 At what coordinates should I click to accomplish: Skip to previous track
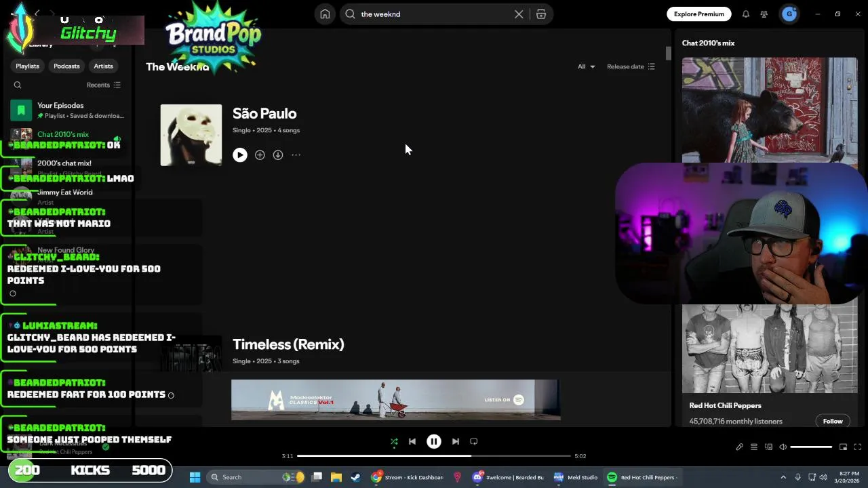click(412, 442)
